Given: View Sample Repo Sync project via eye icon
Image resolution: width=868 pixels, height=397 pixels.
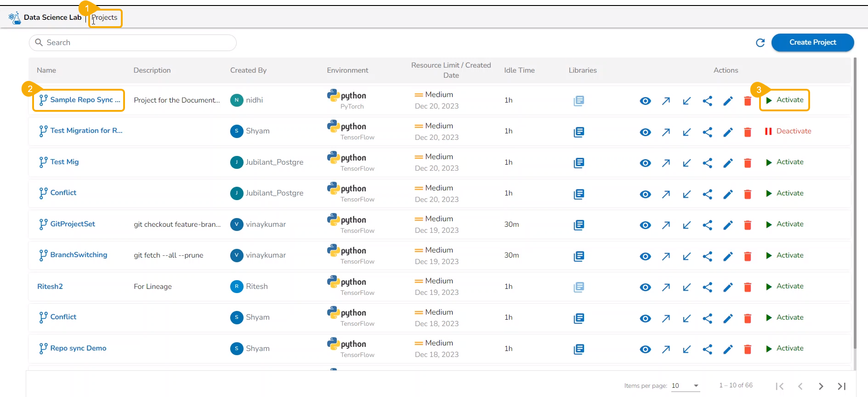Looking at the screenshot, I should (645, 101).
